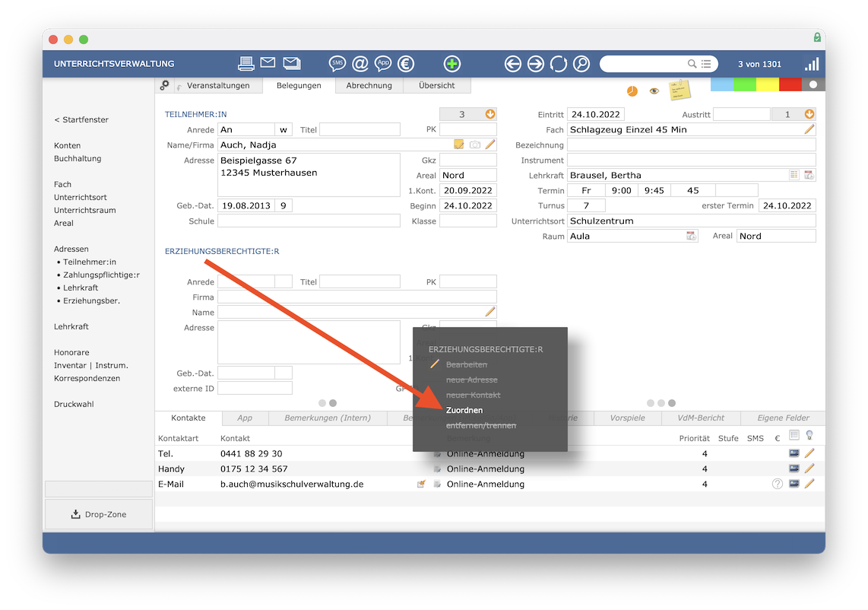This screenshot has width=868, height=610.
Task: Edit Teilnehmer name with pencil icon
Action: [x=490, y=145]
